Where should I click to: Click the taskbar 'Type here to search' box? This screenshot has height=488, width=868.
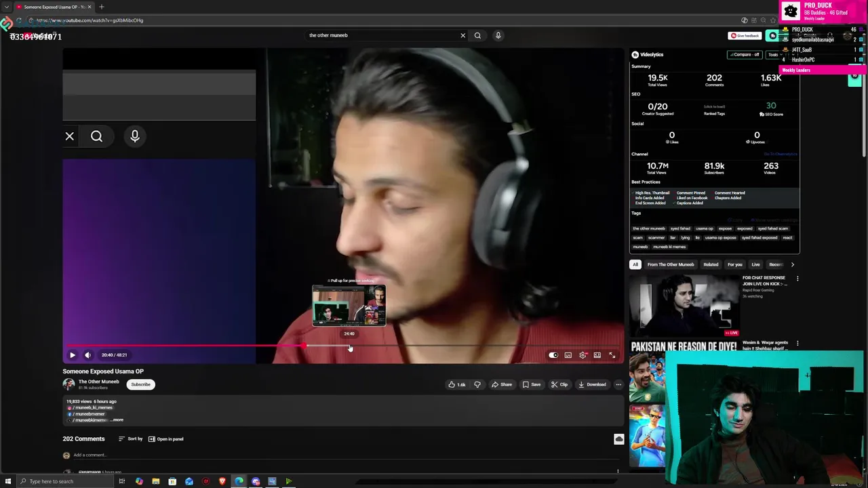(64, 481)
